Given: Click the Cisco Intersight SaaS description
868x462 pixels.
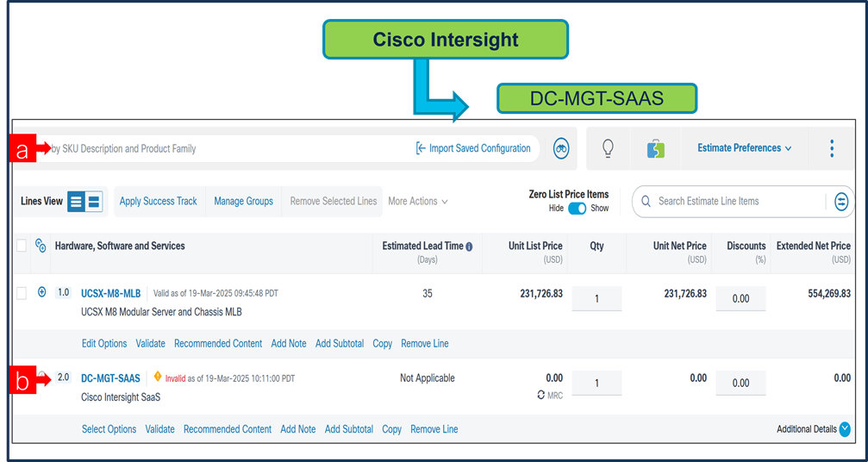Looking at the screenshot, I should (x=121, y=397).
